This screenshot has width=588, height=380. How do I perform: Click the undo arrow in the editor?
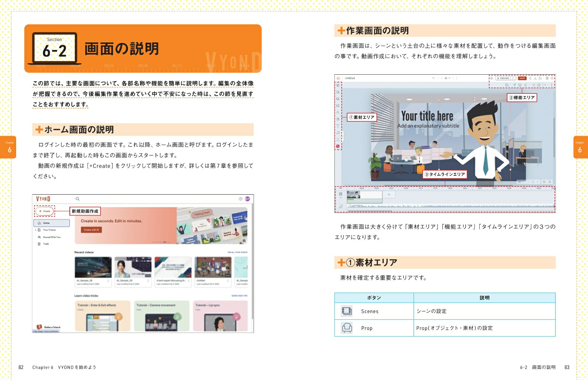(434, 78)
